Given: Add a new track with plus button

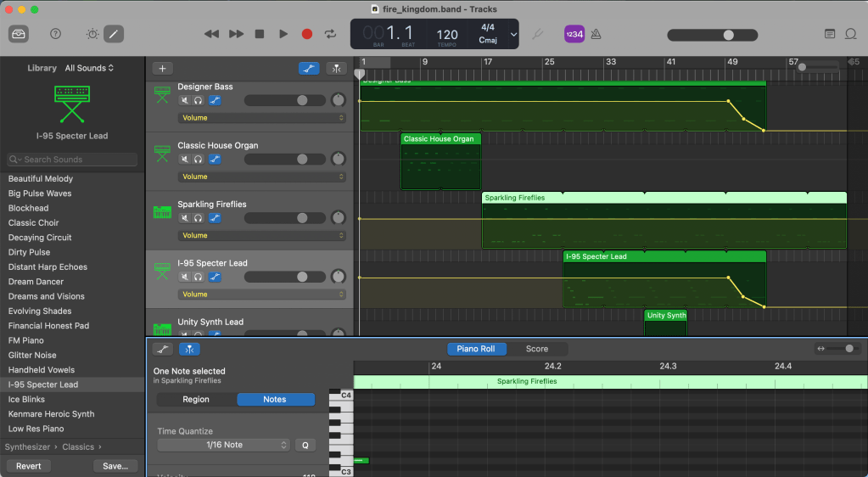Looking at the screenshot, I should point(162,69).
